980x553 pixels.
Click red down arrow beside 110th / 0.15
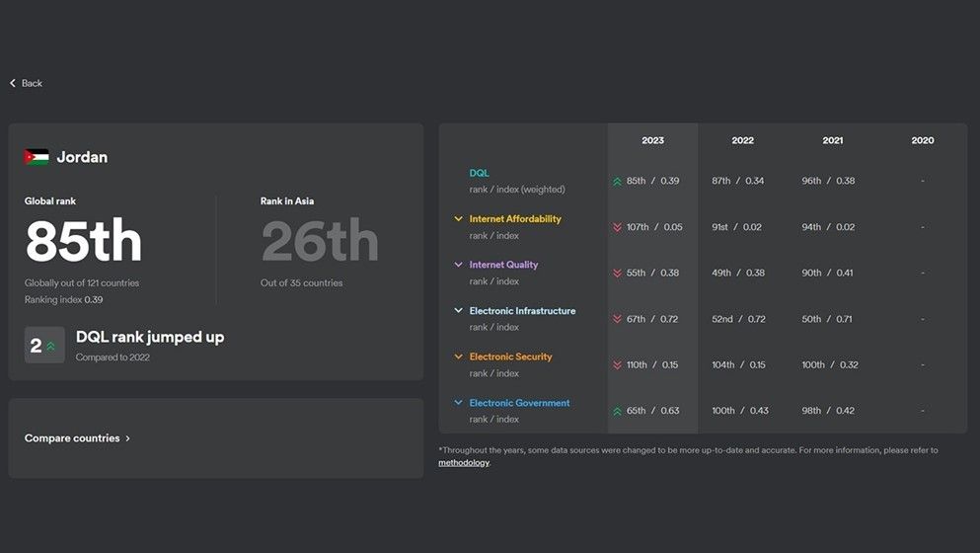617,364
